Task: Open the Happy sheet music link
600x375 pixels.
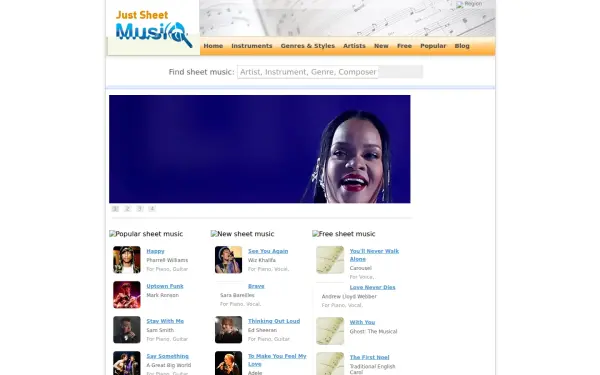Action: click(155, 251)
